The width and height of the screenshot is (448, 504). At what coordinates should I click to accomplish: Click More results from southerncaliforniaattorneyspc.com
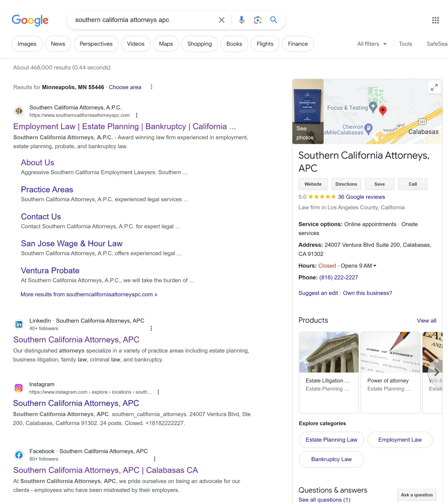[89, 294]
